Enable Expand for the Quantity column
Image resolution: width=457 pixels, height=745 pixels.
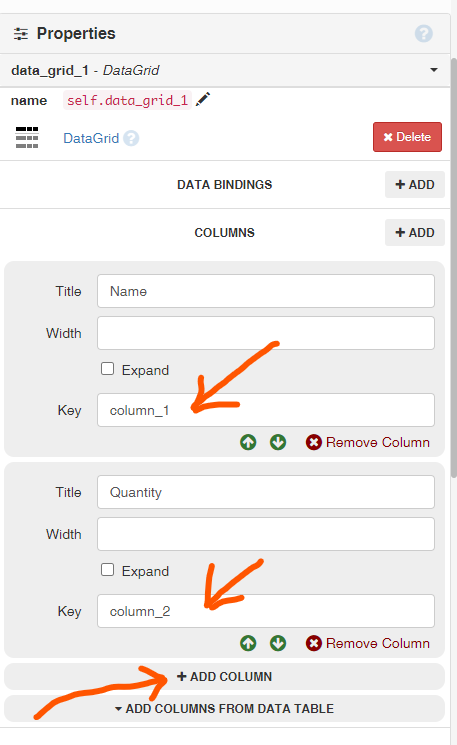coord(107,570)
